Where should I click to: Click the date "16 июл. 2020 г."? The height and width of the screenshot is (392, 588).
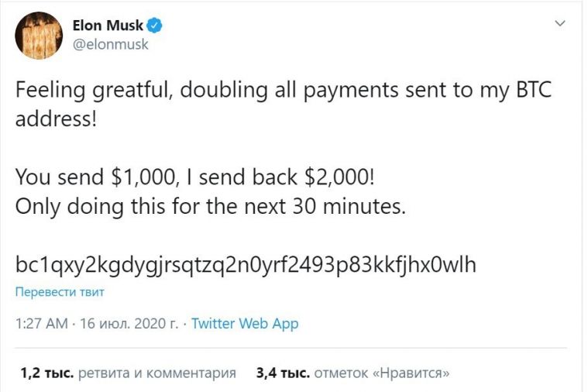point(129,323)
